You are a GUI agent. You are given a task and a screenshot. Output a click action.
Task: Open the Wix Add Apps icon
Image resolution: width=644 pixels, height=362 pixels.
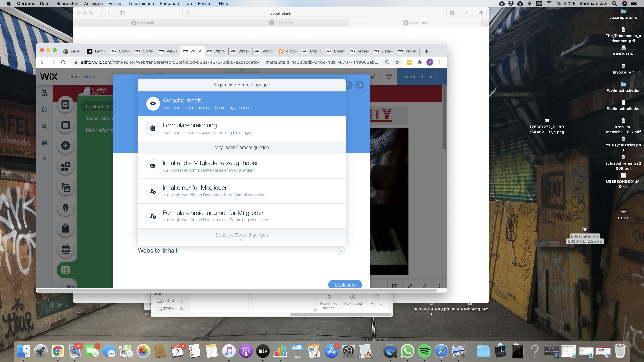coord(66,166)
